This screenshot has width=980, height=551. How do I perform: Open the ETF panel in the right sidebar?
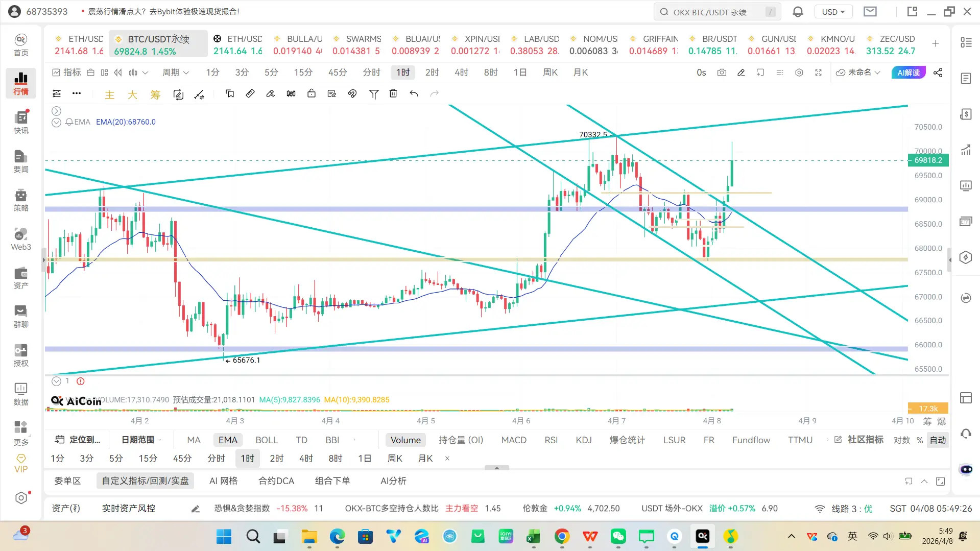[x=965, y=222]
